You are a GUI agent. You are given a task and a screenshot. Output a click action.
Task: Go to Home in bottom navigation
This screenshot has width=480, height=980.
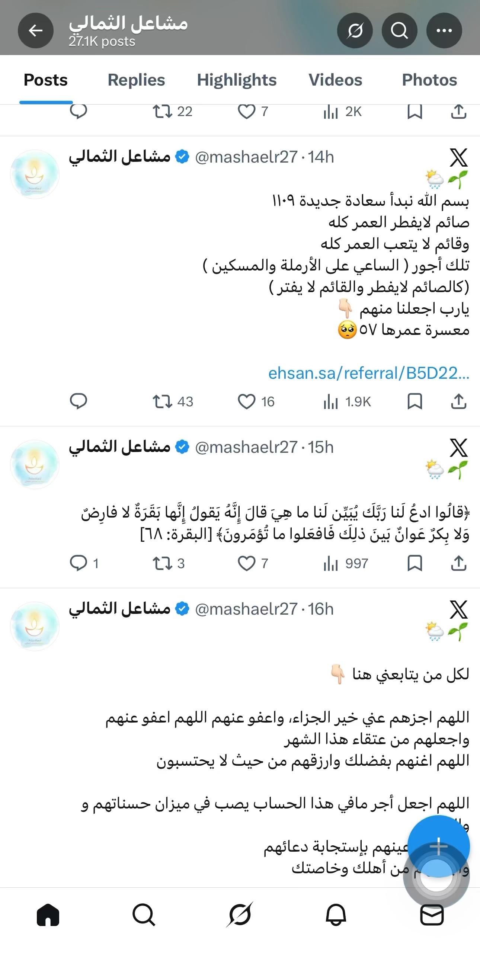[48, 915]
